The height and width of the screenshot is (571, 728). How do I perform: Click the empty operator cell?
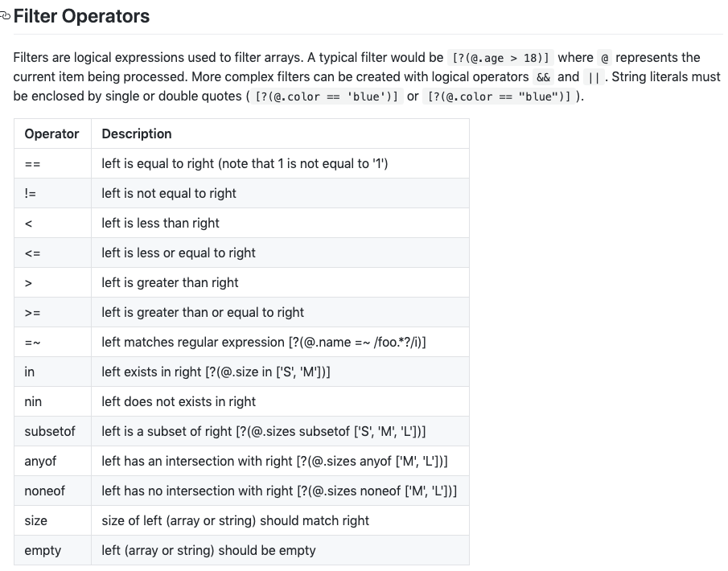[43, 551]
